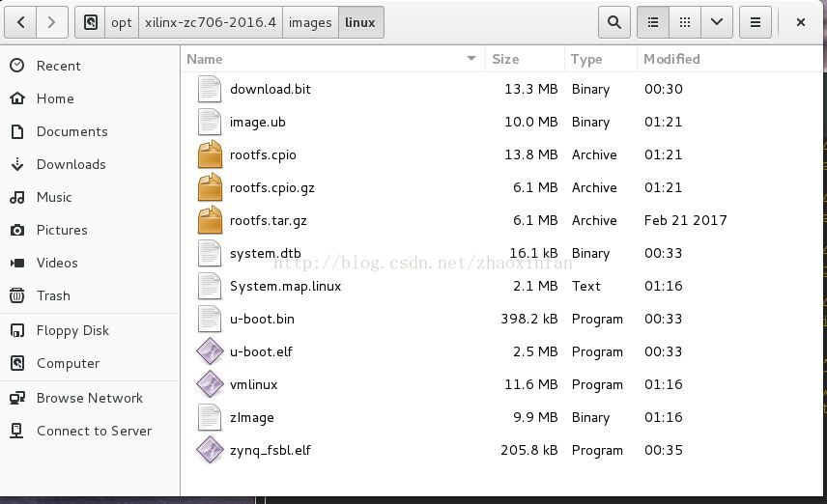Viewport: 827px width, 504px height.
Task: Select the u-boot.bin file icon
Action: [210, 319]
